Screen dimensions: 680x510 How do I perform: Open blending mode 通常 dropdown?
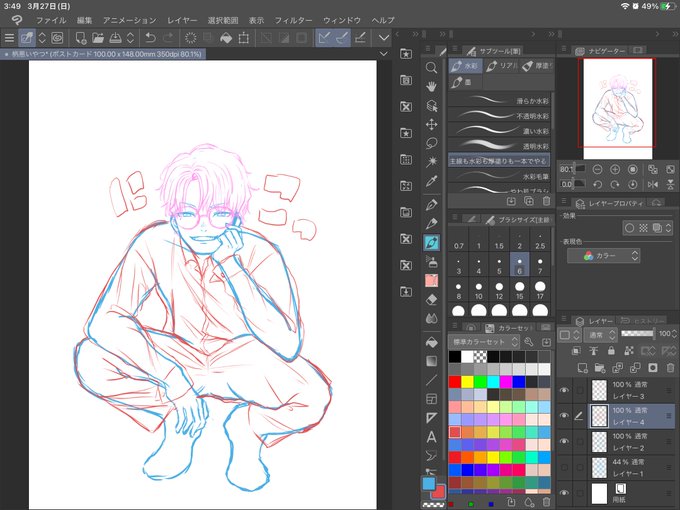click(600, 335)
